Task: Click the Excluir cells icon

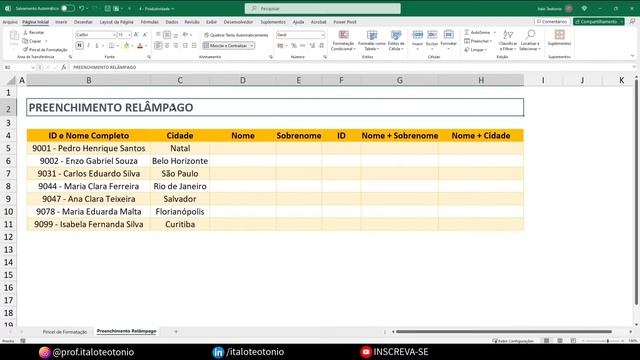Action: (x=432, y=35)
